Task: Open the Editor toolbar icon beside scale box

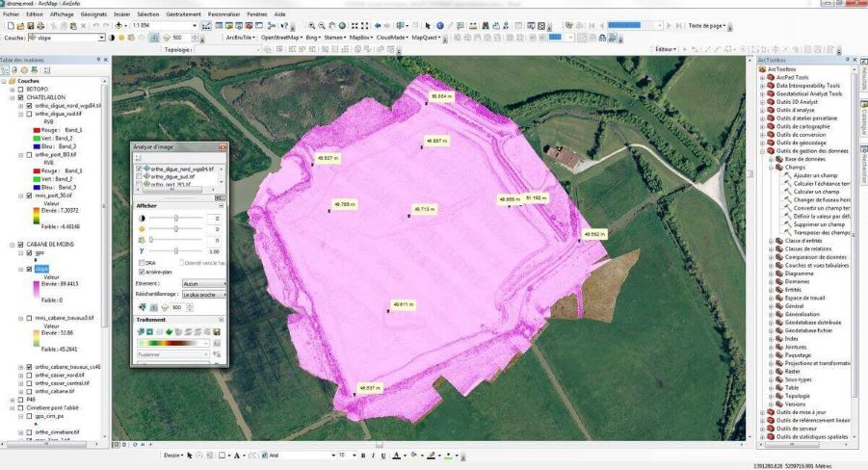Action: coord(206,25)
